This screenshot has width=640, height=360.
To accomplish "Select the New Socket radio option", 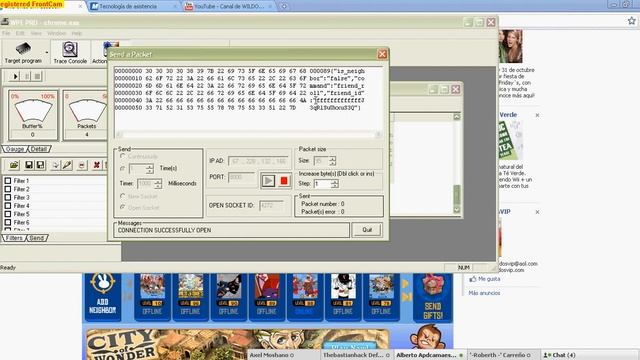I will (122, 196).
